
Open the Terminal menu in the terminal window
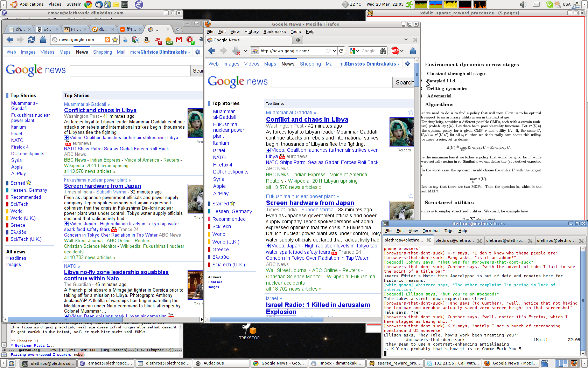(x=431, y=231)
